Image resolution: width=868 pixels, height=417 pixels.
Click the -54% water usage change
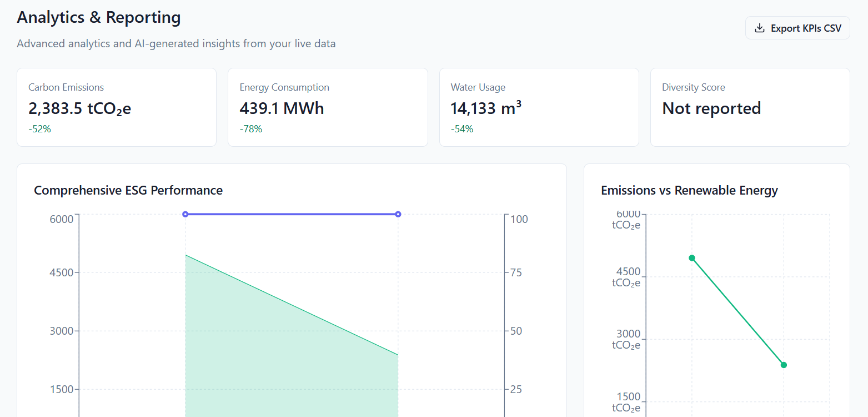pos(462,129)
